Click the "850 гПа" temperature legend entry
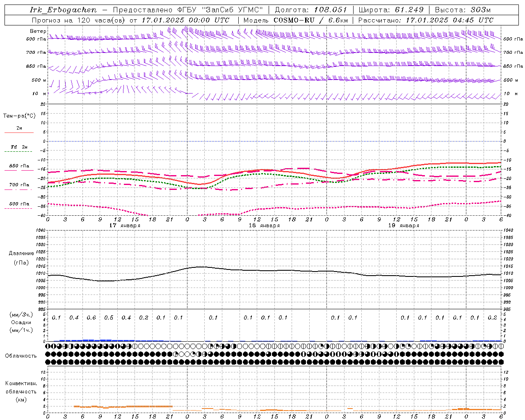Viewport: 525px width, 420px height. (x=19, y=166)
